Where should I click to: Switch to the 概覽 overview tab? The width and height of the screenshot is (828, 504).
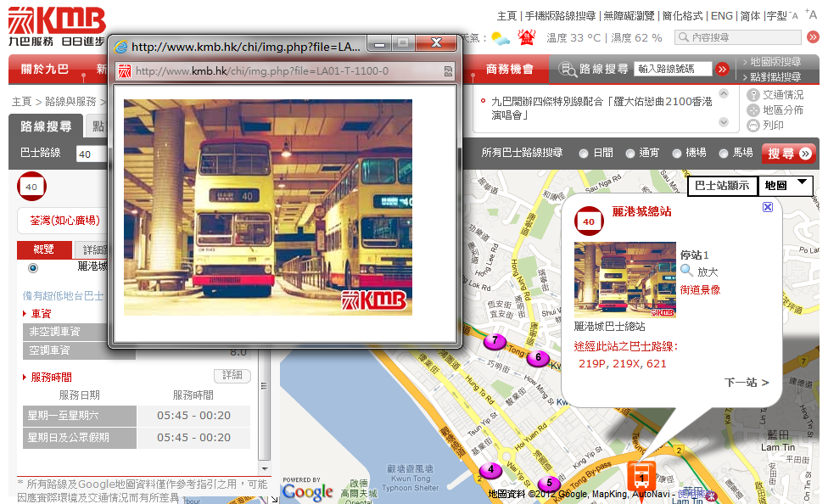[44, 249]
